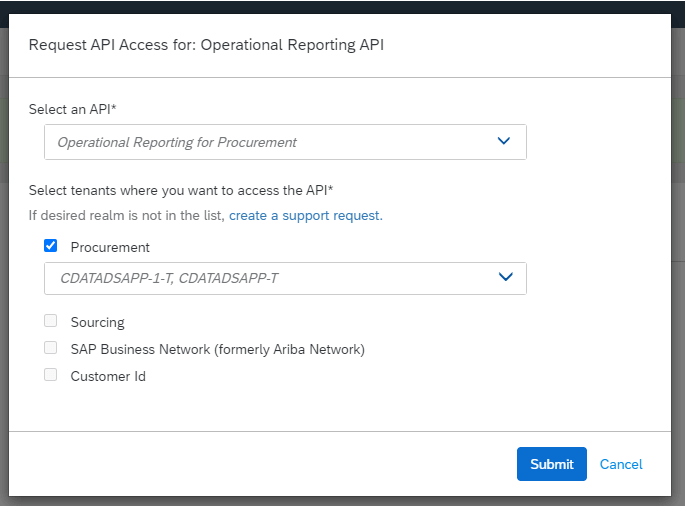Image resolution: width=685 pixels, height=506 pixels.
Task: Click the Request API Access dialog title
Action: coord(206,45)
